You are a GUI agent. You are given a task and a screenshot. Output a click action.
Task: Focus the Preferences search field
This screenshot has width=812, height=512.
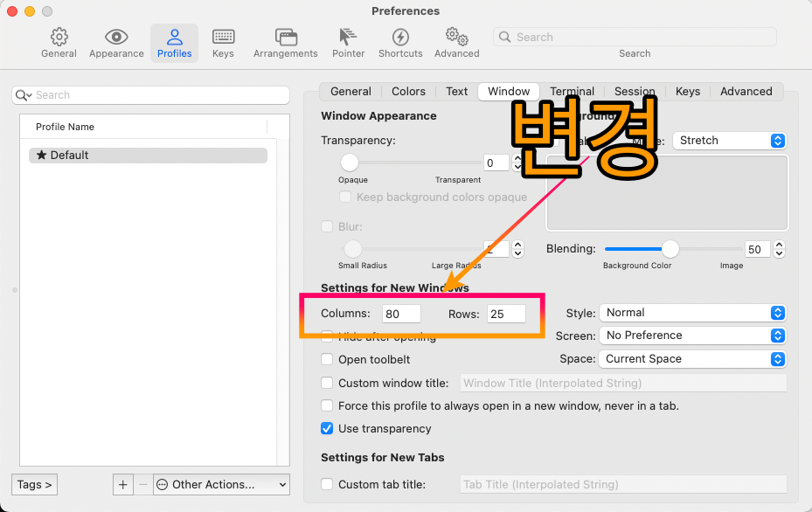(x=635, y=37)
